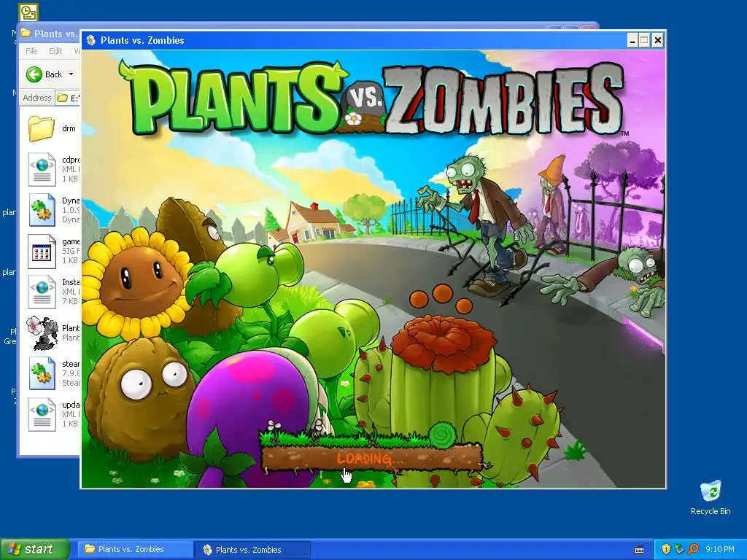The height and width of the screenshot is (560, 747).
Task: Click the Plants vs. Zombies game title bar text
Action: click(142, 41)
